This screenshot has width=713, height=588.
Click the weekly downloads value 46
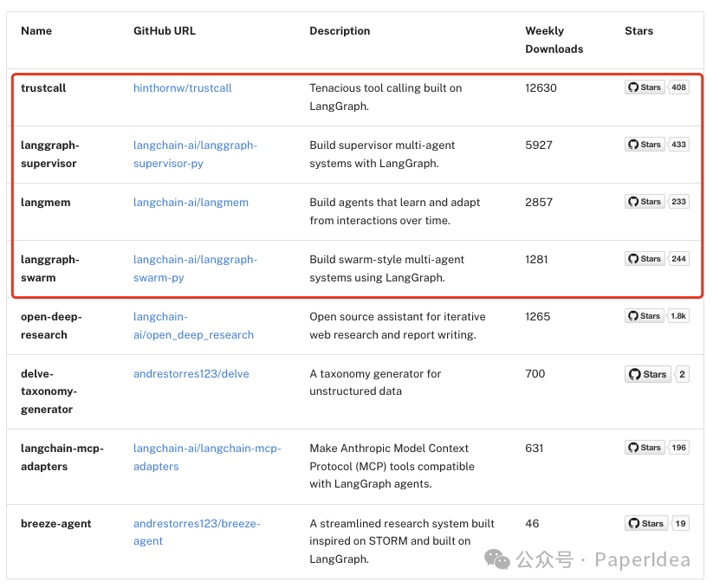point(532,523)
